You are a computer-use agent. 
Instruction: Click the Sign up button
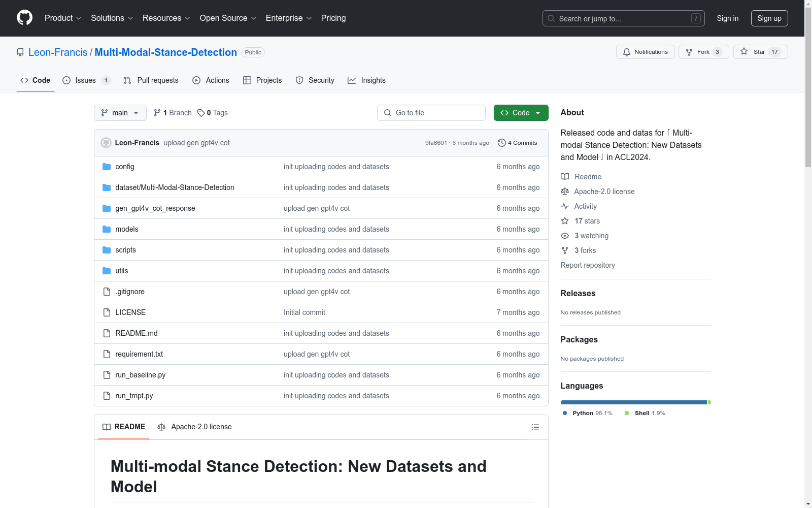769,18
